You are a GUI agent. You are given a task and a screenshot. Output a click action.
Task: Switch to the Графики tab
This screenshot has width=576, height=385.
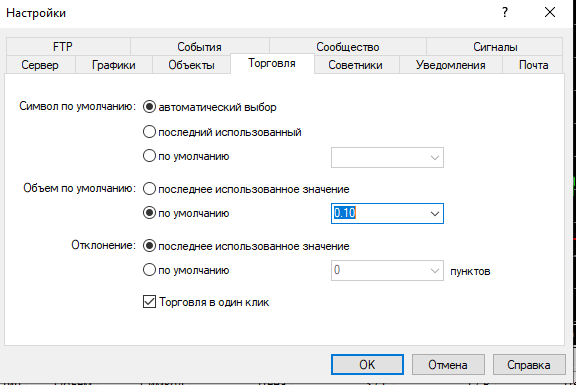pos(114,65)
